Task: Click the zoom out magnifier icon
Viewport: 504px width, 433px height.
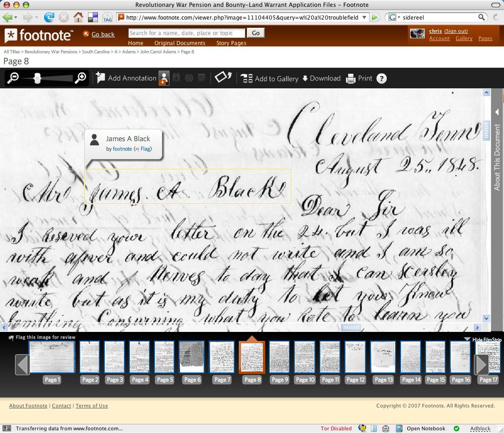Action: [x=13, y=78]
